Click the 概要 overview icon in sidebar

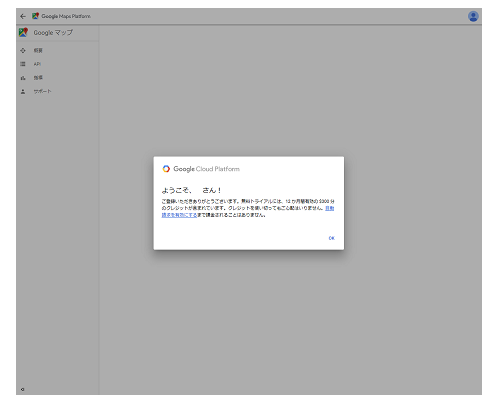click(x=23, y=50)
